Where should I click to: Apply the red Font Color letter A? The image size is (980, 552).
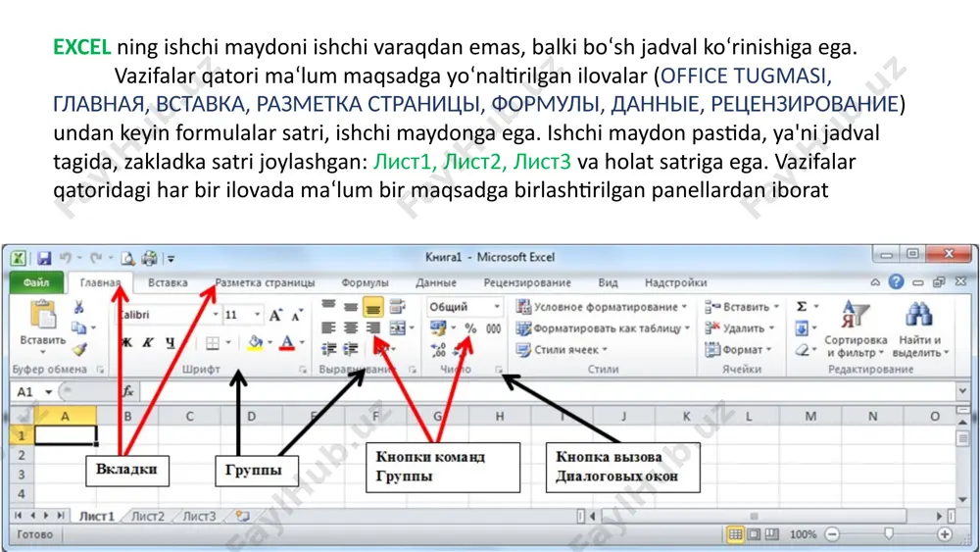tap(287, 342)
